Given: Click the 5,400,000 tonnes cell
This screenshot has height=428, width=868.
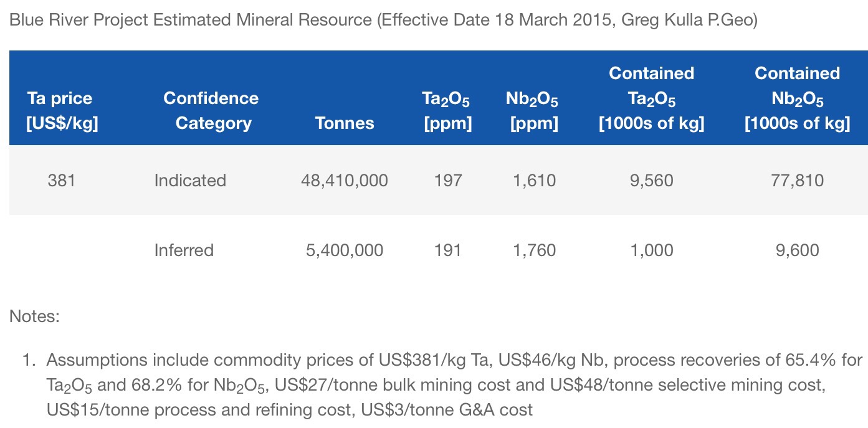Looking at the screenshot, I should pyautogui.click(x=345, y=250).
